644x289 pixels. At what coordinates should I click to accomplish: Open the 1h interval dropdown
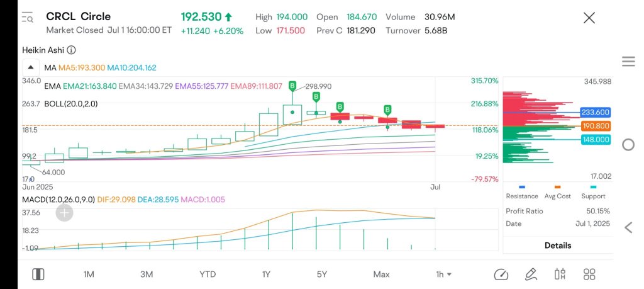click(443, 274)
